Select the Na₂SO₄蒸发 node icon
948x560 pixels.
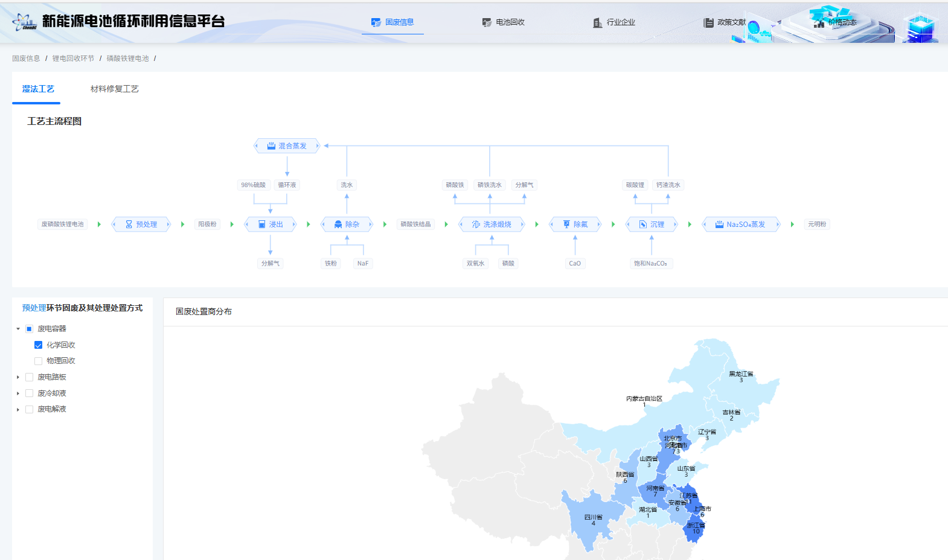pyautogui.click(x=719, y=224)
